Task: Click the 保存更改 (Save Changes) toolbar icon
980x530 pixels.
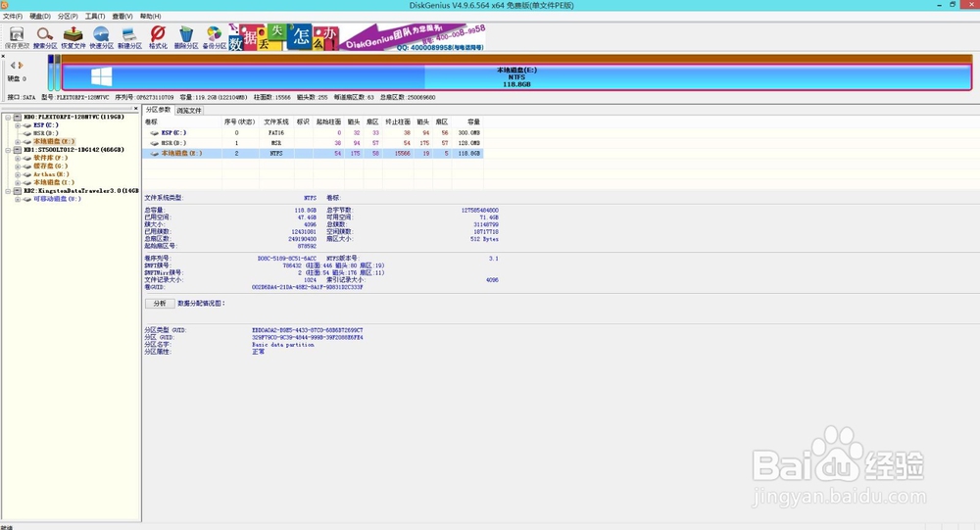Action: click(17, 37)
